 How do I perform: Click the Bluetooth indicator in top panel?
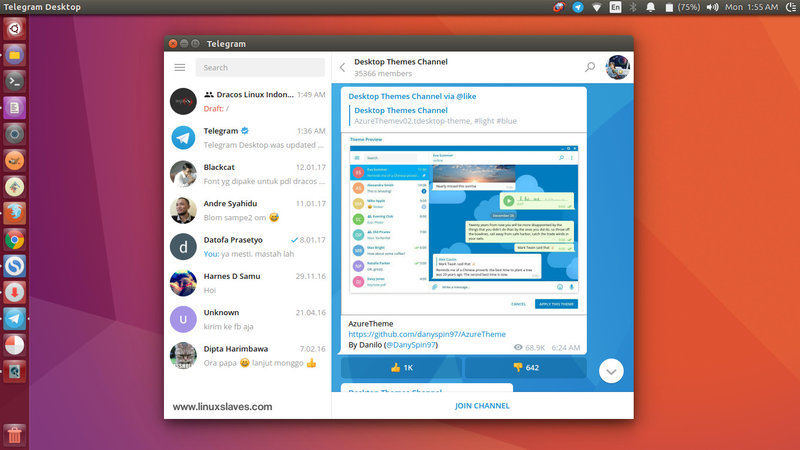point(633,7)
